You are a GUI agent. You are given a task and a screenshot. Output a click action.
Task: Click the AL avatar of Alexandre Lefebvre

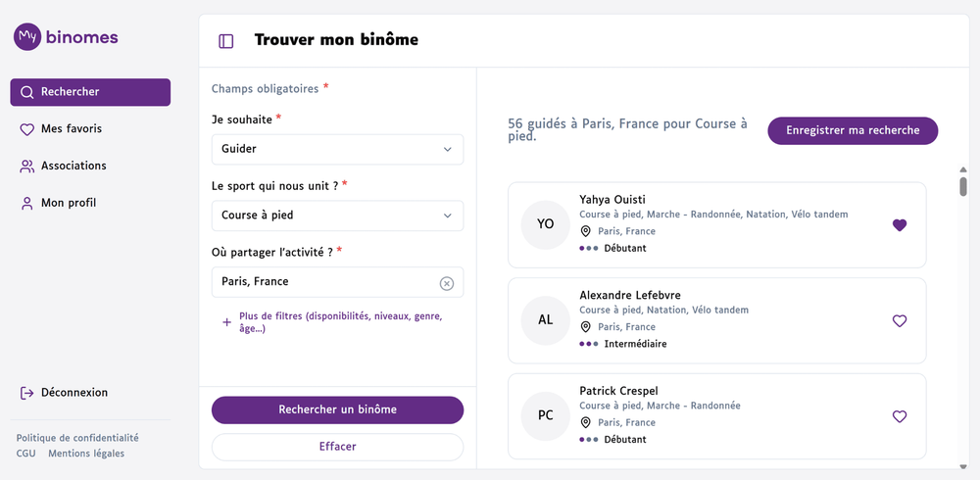[x=546, y=320]
